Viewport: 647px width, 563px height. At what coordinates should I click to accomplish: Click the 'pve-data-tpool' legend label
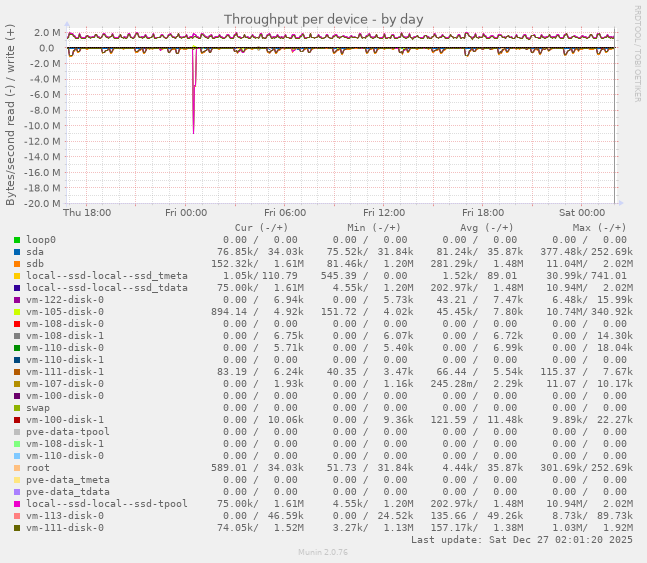pyautogui.click(x=68, y=432)
